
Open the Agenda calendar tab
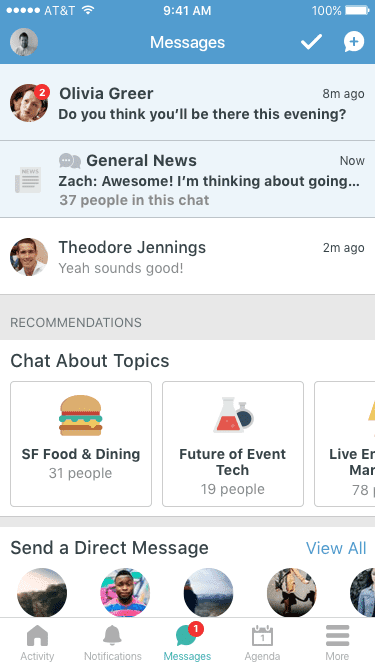(262, 643)
